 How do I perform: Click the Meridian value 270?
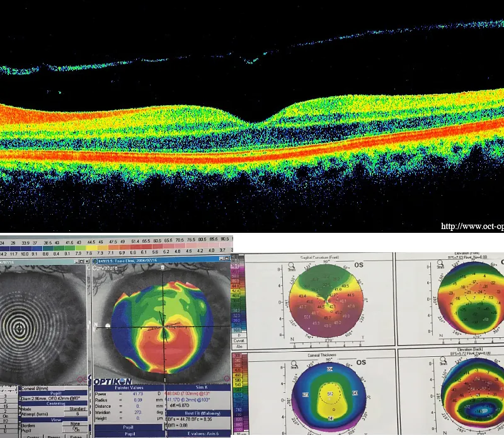tap(138, 412)
